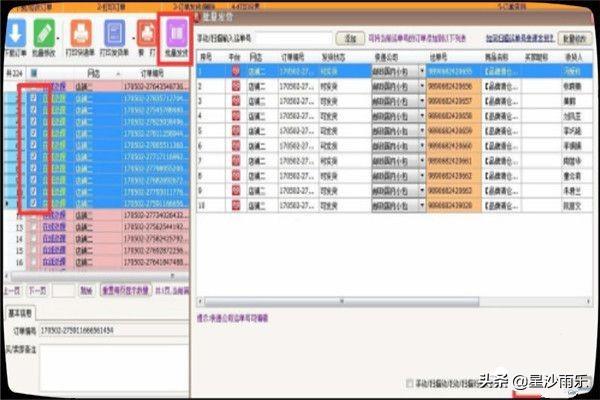Image resolution: width=600 pixels, height=400 pixels.
Task: Open the green batch edit (批量修改) pencil icon
Action: point(44,34)
